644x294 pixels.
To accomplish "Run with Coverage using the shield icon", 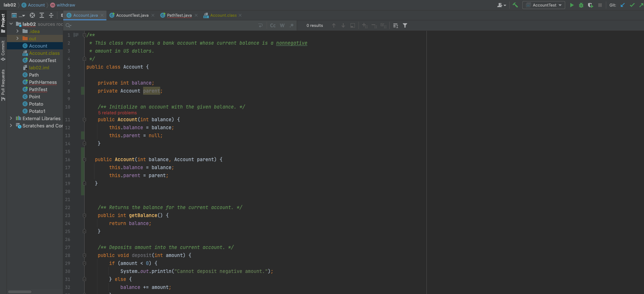I will pos(590,5).
